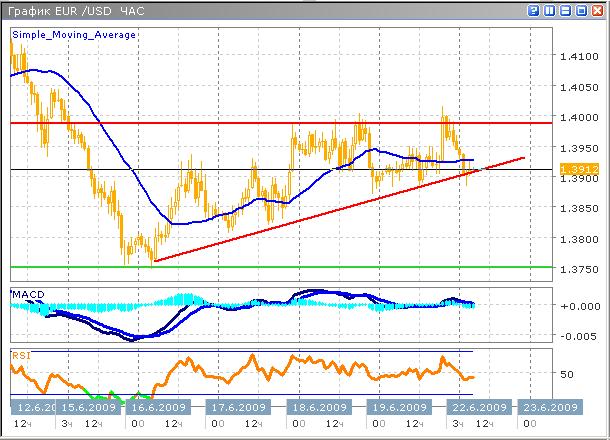
Task: Select the MACD indicator label
Action: [27, 293]
